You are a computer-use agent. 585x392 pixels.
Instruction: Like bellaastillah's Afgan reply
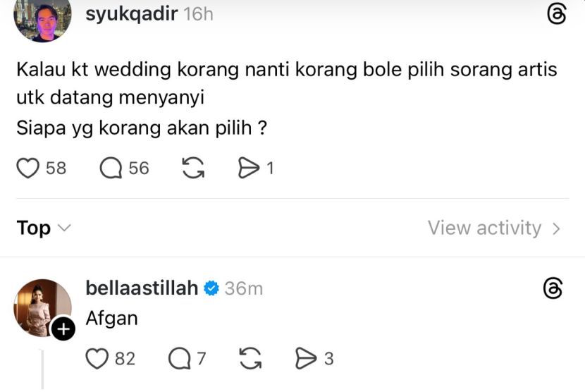pos(97,360)
